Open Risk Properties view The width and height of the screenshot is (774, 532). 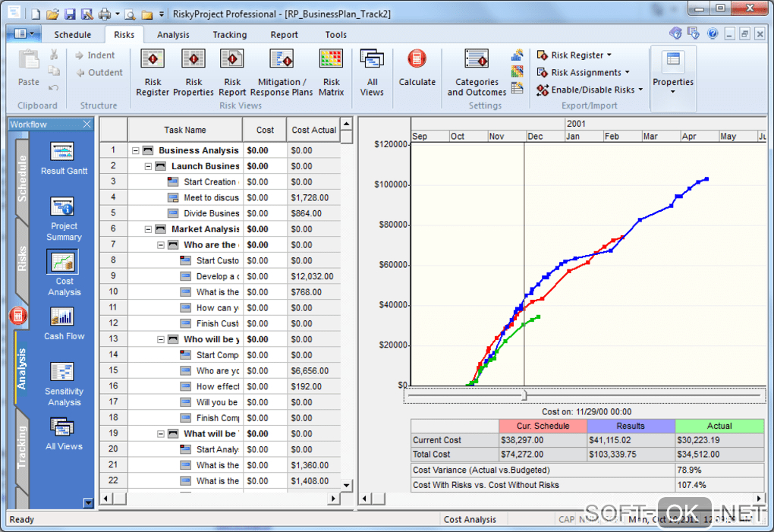pos(193,72)
